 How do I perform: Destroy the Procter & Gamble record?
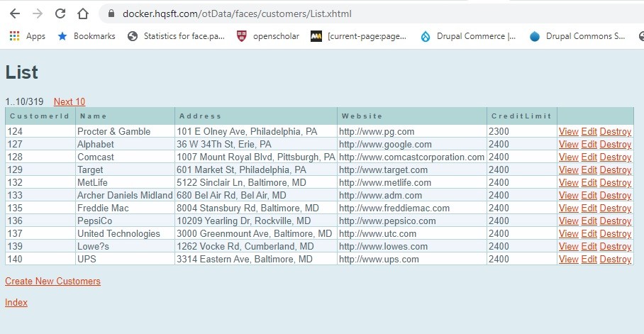(615, 131)
